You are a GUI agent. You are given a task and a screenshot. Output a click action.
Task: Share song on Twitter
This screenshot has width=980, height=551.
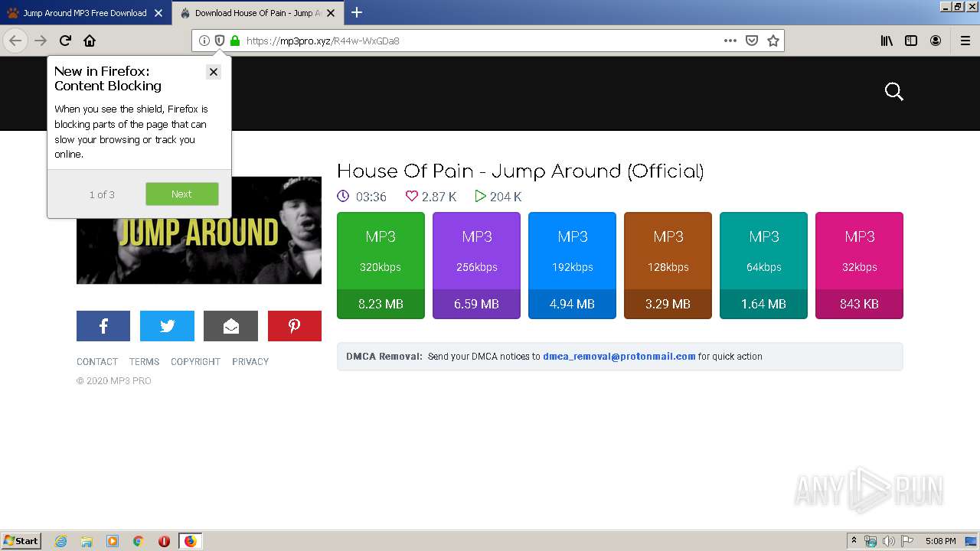point(167,326)
